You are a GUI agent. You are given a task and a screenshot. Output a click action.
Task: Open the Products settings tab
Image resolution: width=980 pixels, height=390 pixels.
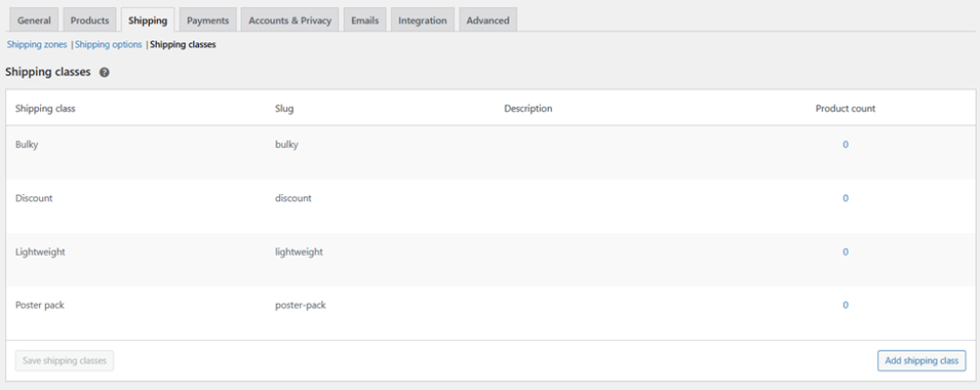pyautogui.click(x=89, y=20)
